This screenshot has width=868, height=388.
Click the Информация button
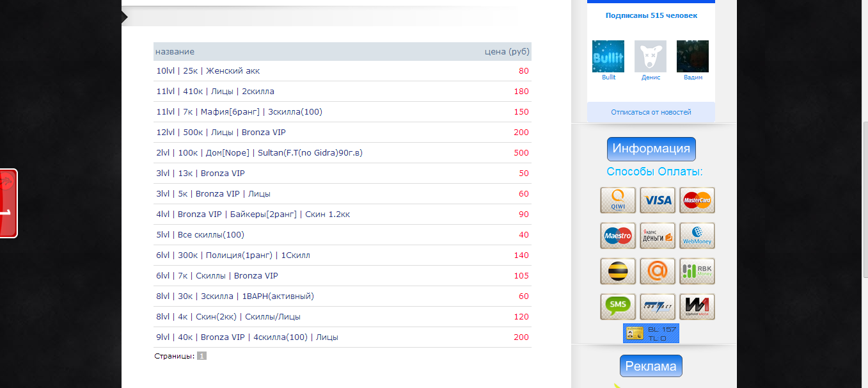[x=651, y=149]
